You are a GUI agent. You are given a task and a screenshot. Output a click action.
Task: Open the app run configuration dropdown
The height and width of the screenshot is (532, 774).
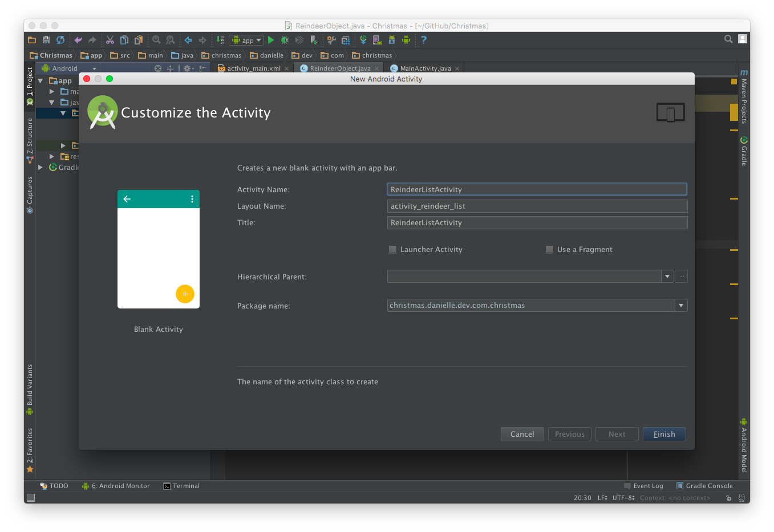click(246, 40)
